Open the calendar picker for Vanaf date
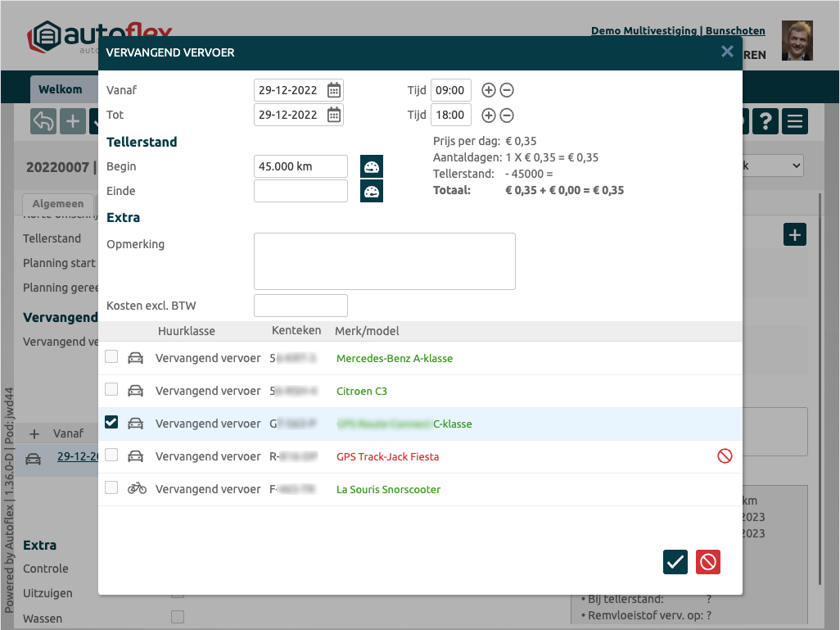840x630 pixels. coord(334,90)
